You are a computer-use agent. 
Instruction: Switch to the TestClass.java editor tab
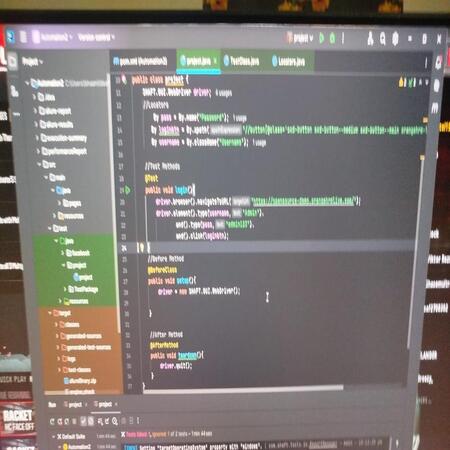[242, 61]
